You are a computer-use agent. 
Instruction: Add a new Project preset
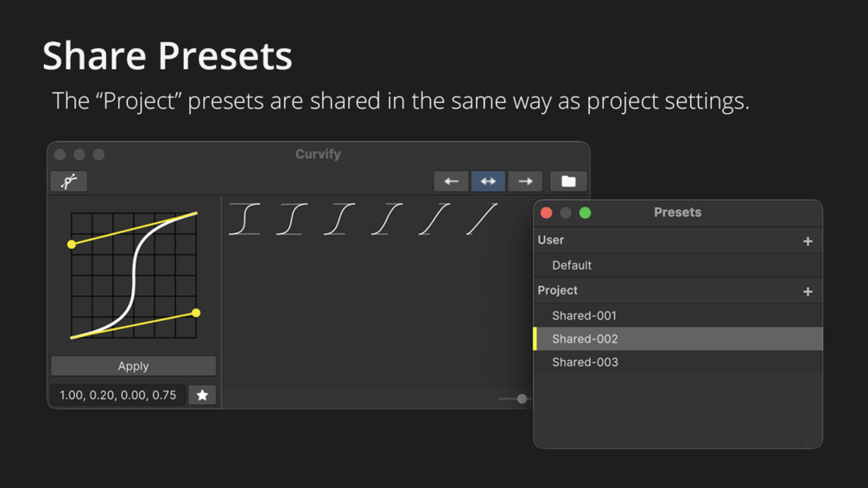coord(808,292)
